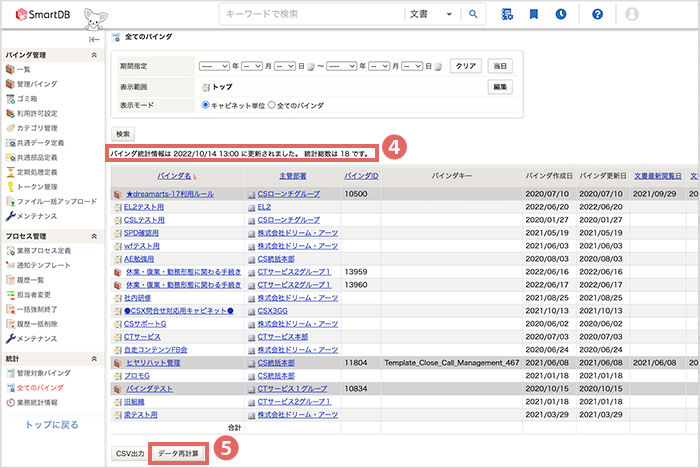
Task: Click the 当日 button
Action: 500,66
